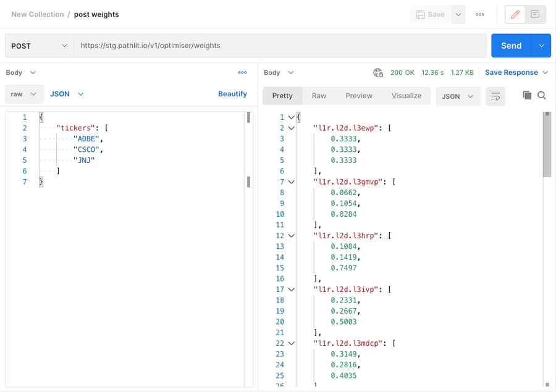This screenshot has width=556, height=392.
Task: Click the network information globe icon
Action: coord(378,72)
